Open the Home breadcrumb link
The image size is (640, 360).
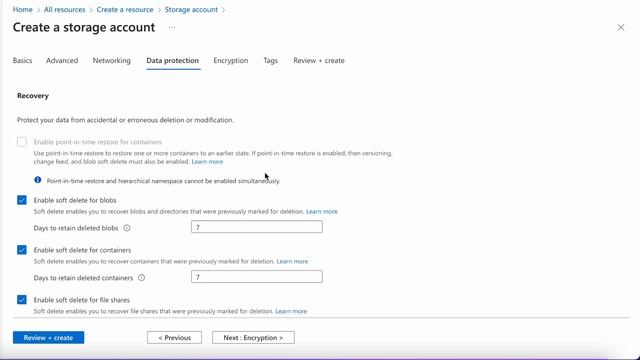click(22, 9)
